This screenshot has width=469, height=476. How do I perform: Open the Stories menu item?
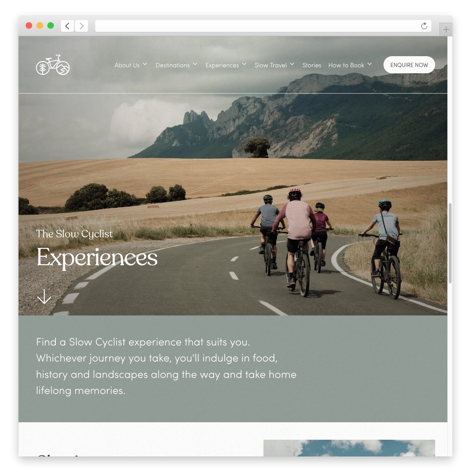[312, 65]
